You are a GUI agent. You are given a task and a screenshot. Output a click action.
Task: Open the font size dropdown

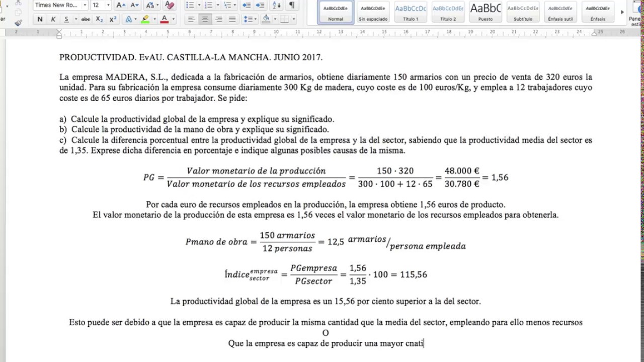click(108, 5)
